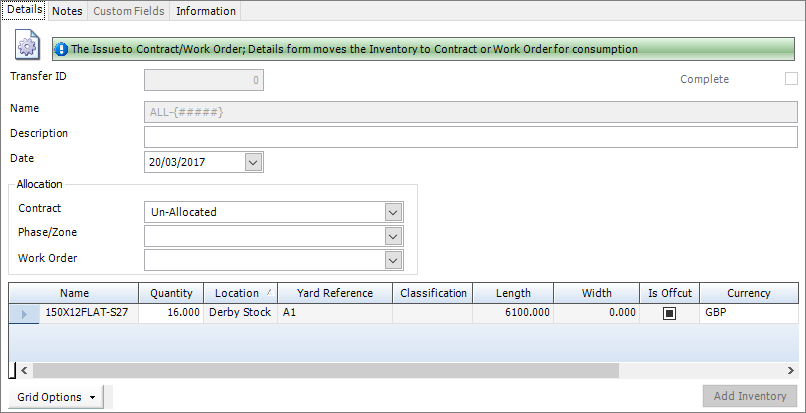Screen dimensions: 806x413
Task: Open the Work Order dropdown
Action: pyautogui.click(x=393, y=260)
